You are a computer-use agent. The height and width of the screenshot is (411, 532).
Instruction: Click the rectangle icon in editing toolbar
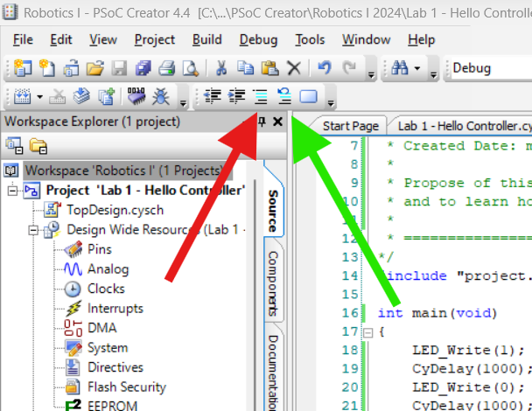pos(308,97)
